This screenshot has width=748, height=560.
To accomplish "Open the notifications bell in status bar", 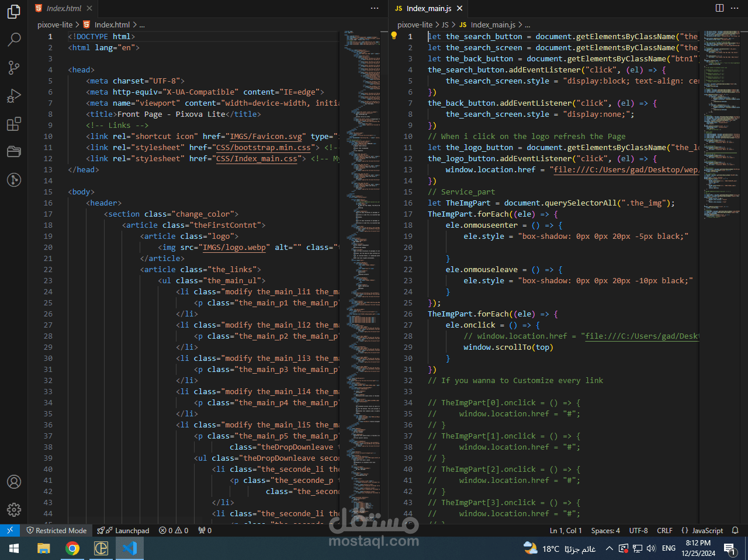I will pyautogui.click(x=735, y=530).
